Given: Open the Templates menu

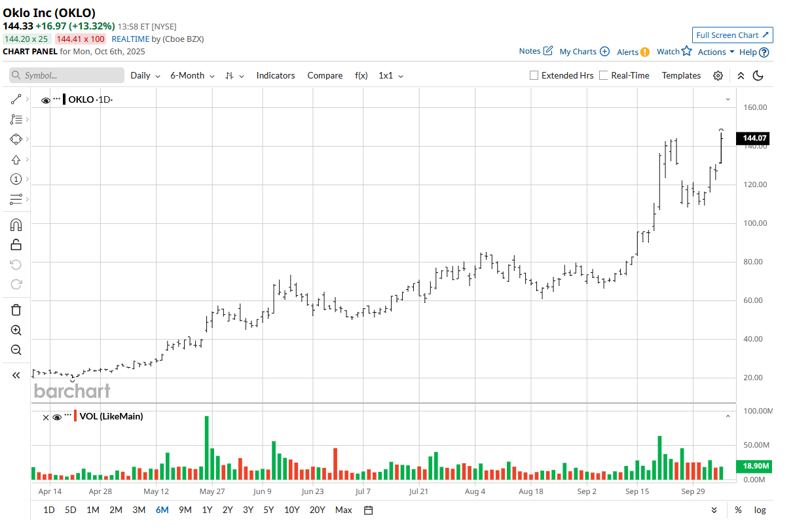Looking at the screenshot, I should pyautogui.click(x=681, y=76).
